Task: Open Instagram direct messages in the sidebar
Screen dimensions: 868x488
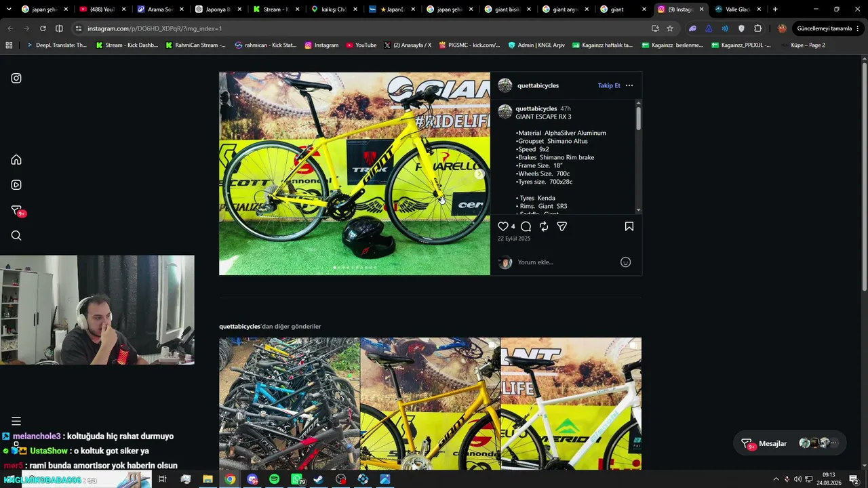Action: [16, 210]
